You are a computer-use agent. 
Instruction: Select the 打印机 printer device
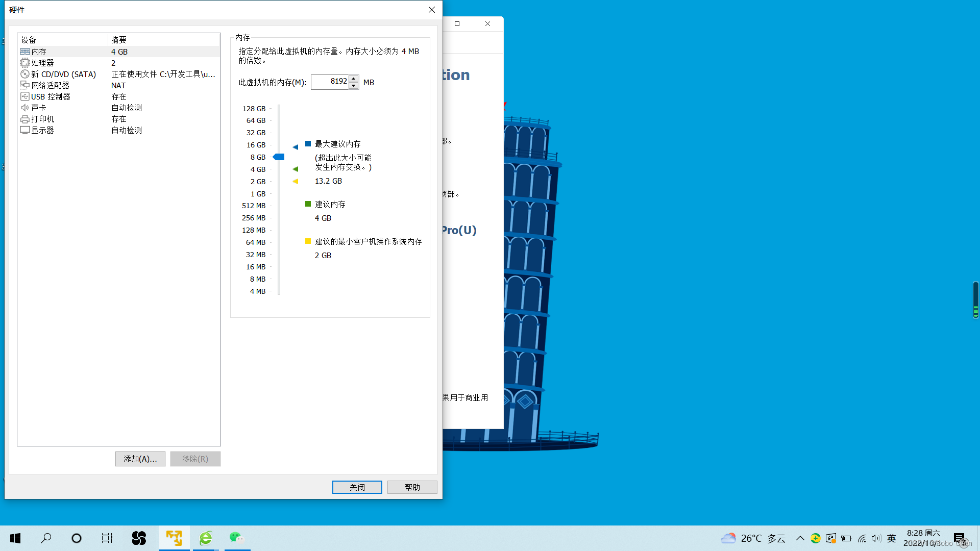pos(42,119)
